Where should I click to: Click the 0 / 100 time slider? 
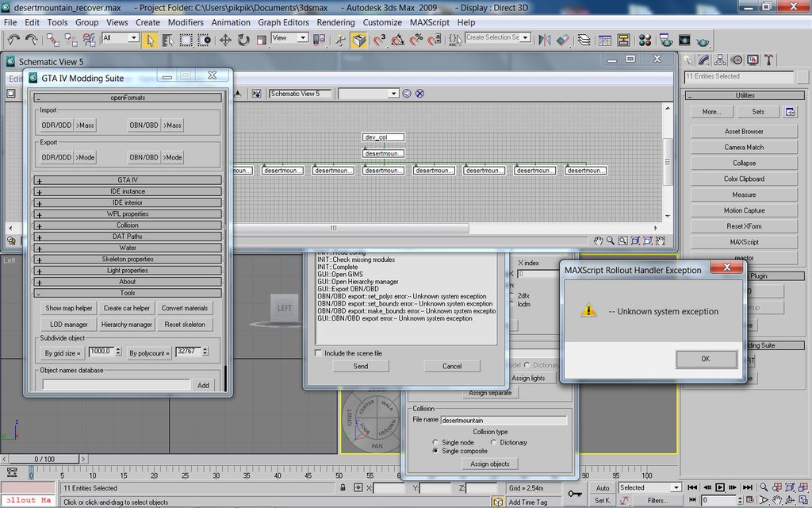click(x=44, y=460)
